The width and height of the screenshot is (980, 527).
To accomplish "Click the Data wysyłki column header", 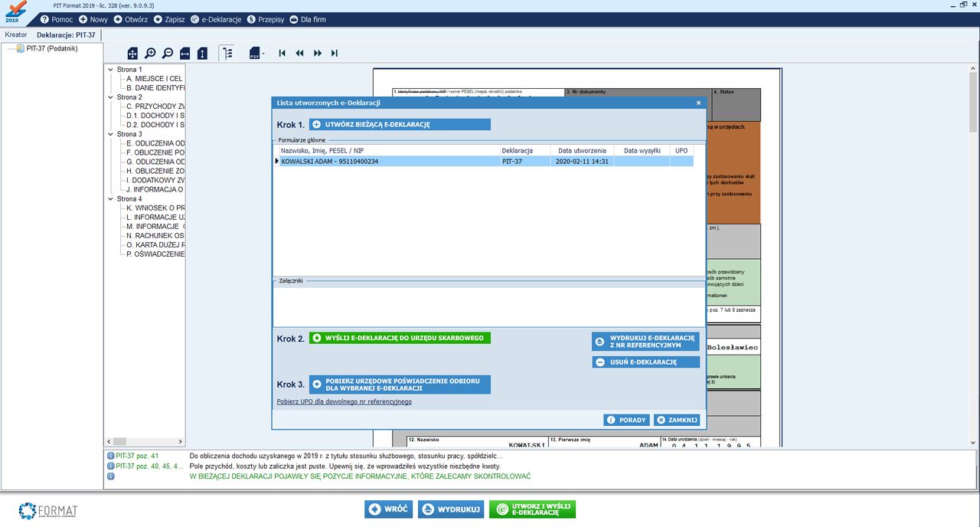I will click(x=642, y=151).
